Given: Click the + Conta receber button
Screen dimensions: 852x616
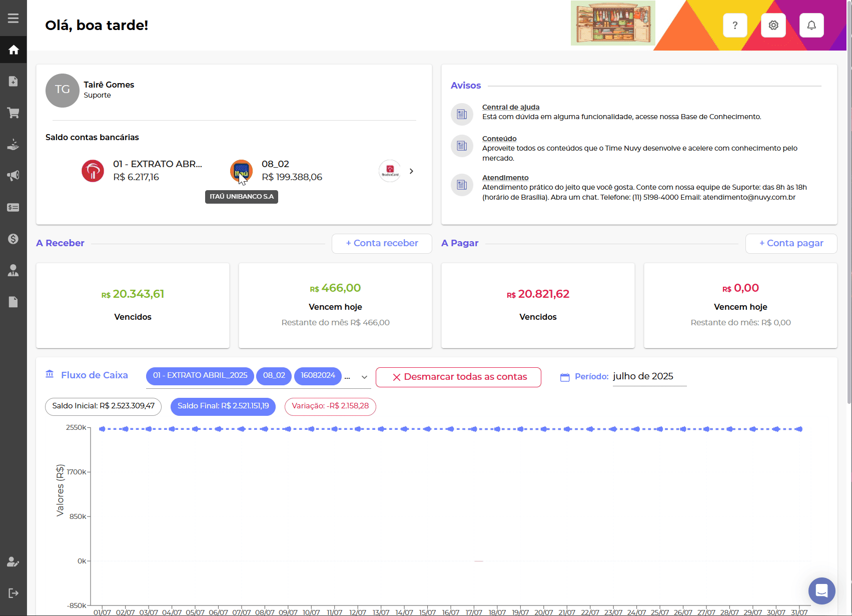Looking at the screenshot, I should pos(382,243).
